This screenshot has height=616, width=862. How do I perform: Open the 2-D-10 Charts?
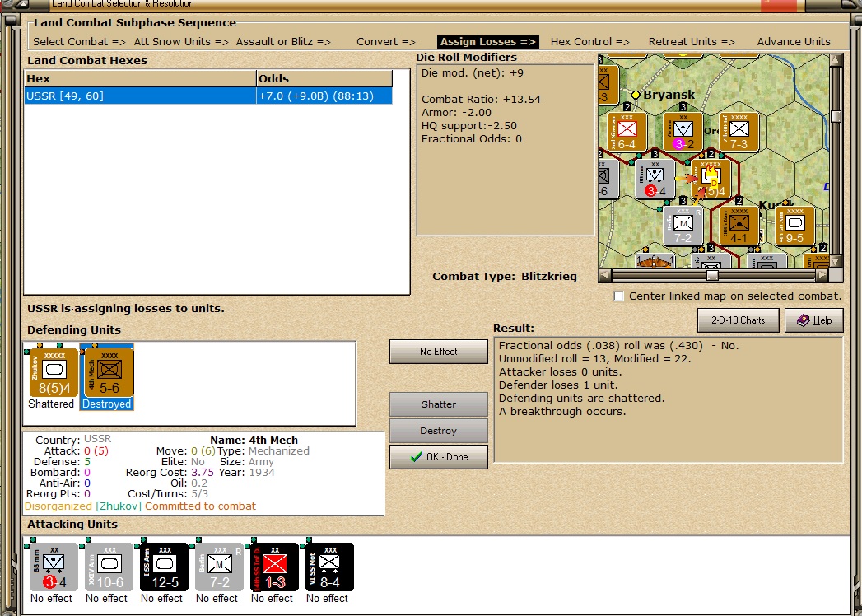click(x=739, y=320)
